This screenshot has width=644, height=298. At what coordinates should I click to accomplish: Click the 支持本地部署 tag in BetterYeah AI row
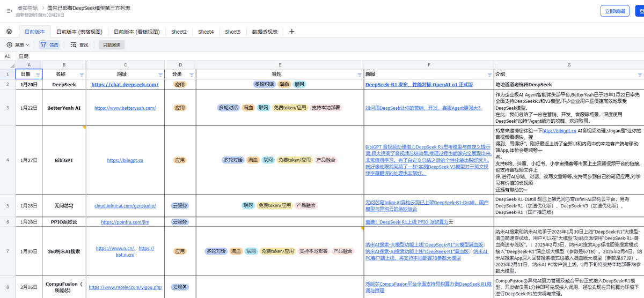pyautogui.click(x=325, y=108)
